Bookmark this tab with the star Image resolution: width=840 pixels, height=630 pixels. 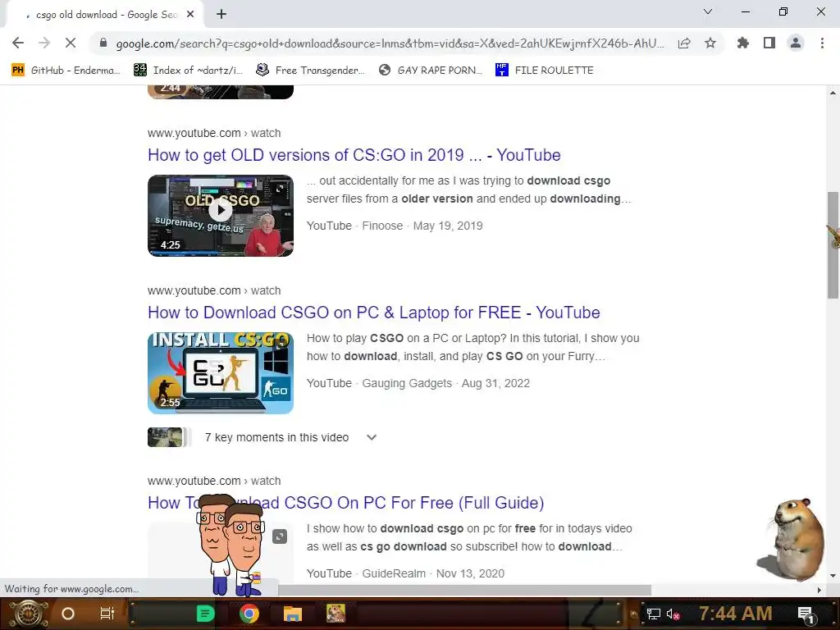(710, 43)
